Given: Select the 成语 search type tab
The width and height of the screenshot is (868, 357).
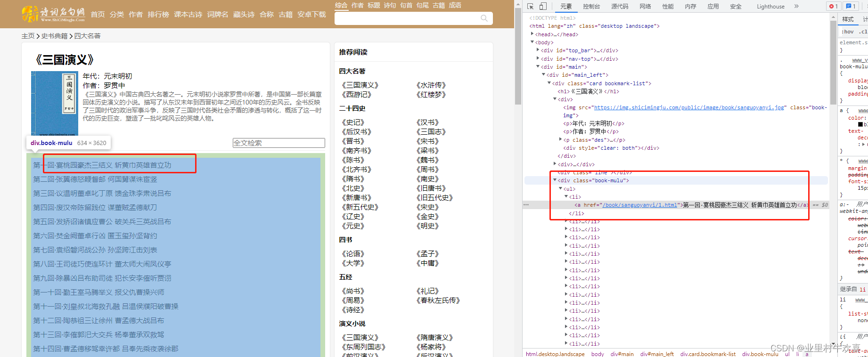Looking at the screenshot, I should (x=455, y=5).
